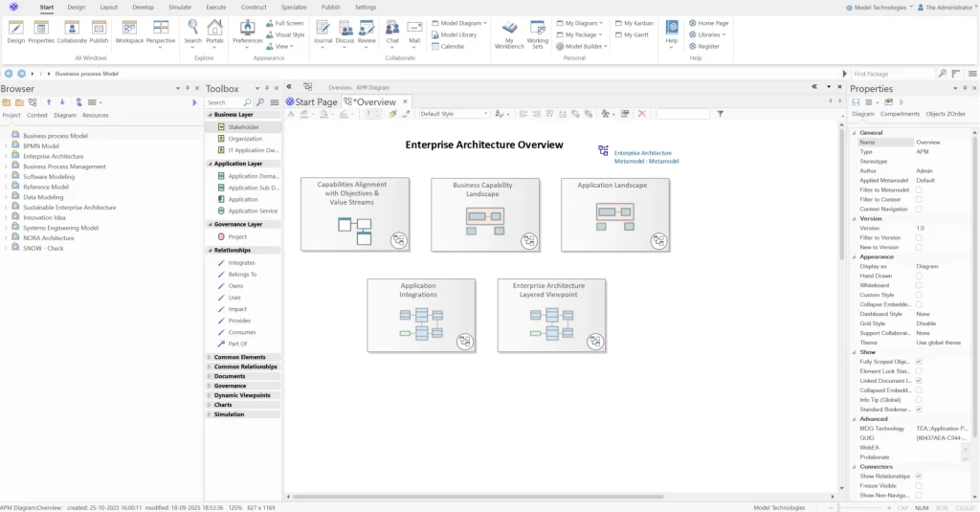Click the Toolbox search field
This screenshot has height=512, width=980.
coord(224,102)
